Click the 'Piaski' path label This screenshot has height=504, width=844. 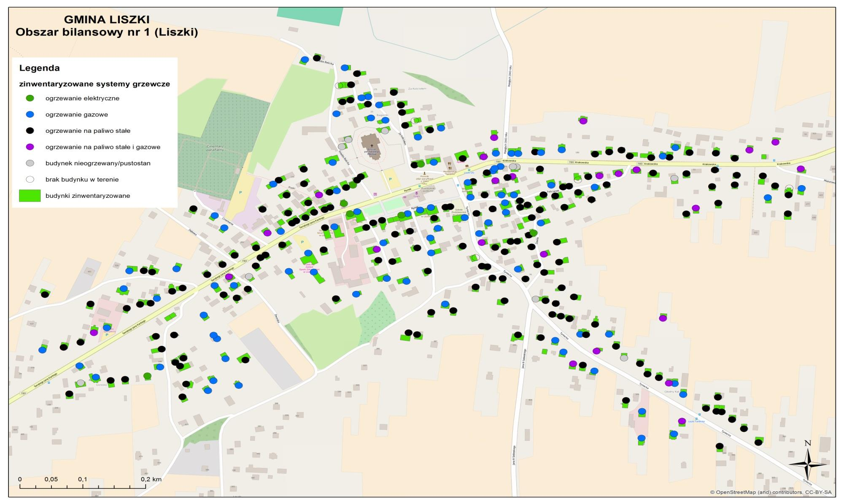point(291,188)
